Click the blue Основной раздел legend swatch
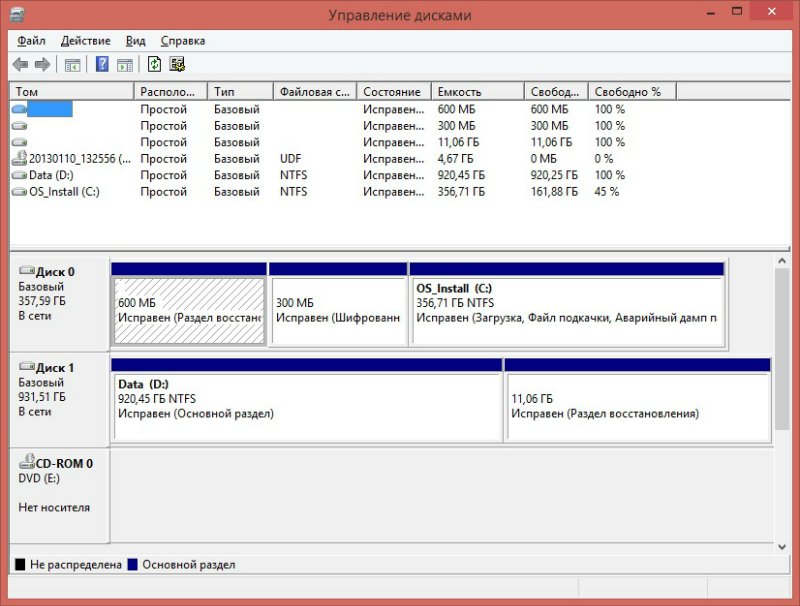 pyautogui.click(x=133, y=565)
